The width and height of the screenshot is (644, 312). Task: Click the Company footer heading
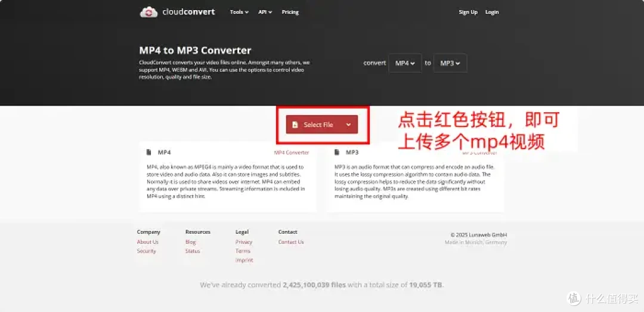click(148, 232)
